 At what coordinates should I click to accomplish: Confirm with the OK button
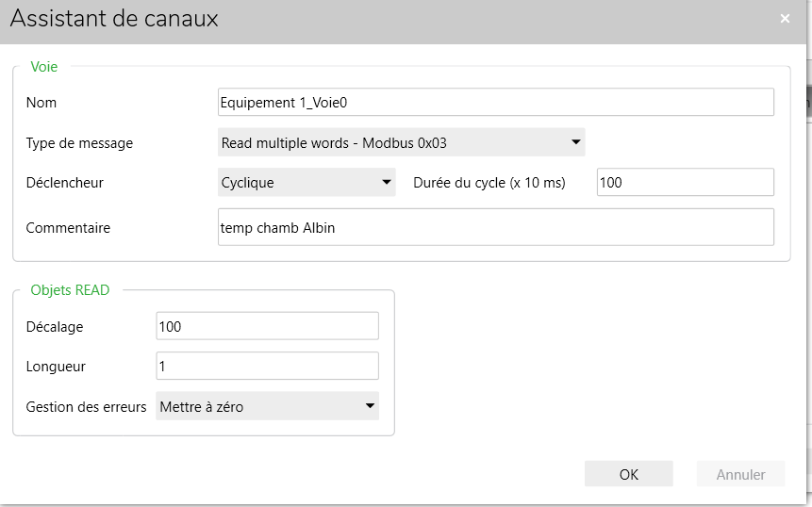pos(628,474)
